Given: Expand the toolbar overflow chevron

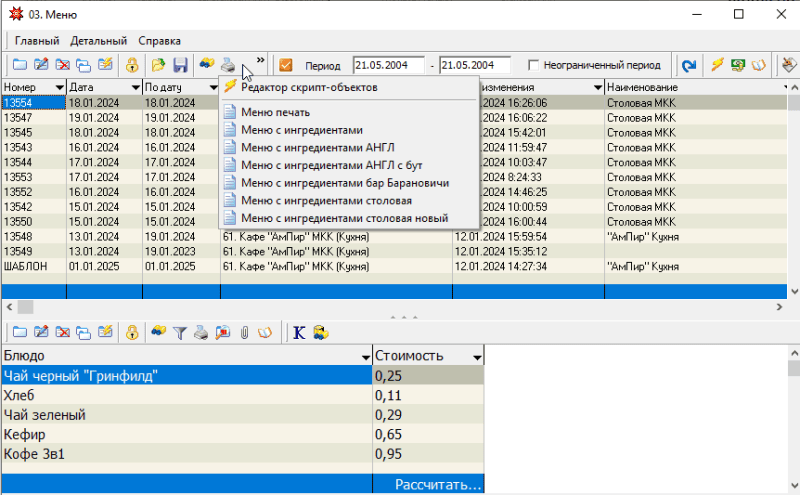Looking at the screenshot, I should coord(261,60).
